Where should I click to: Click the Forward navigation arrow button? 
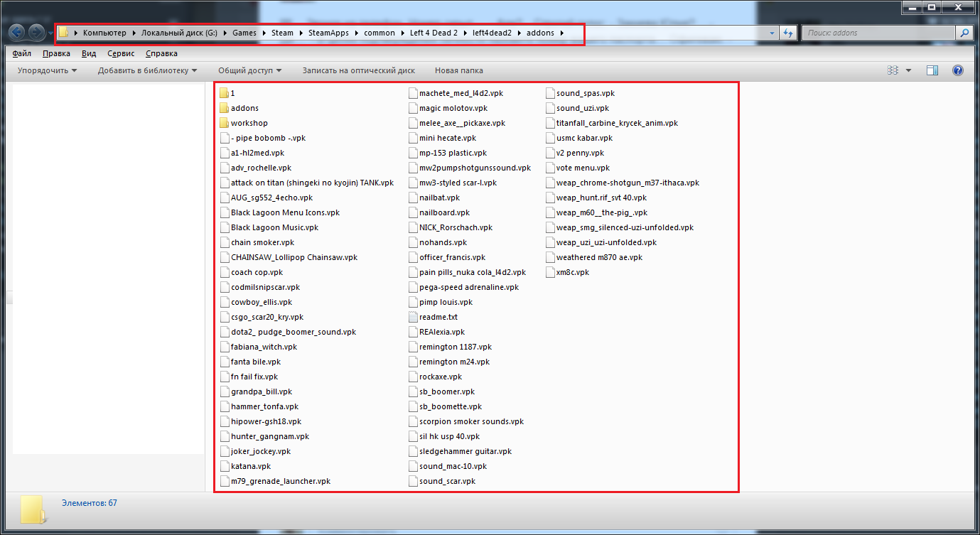pos(36,32)
